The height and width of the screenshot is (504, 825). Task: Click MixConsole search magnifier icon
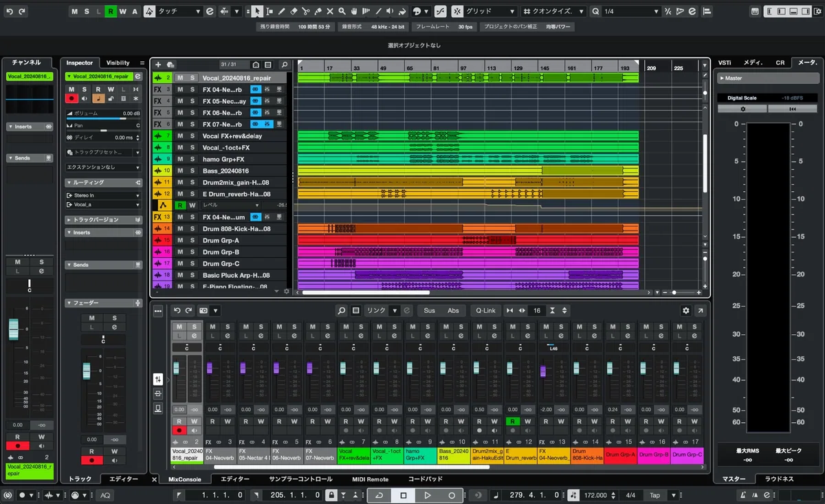coord(342,311)
